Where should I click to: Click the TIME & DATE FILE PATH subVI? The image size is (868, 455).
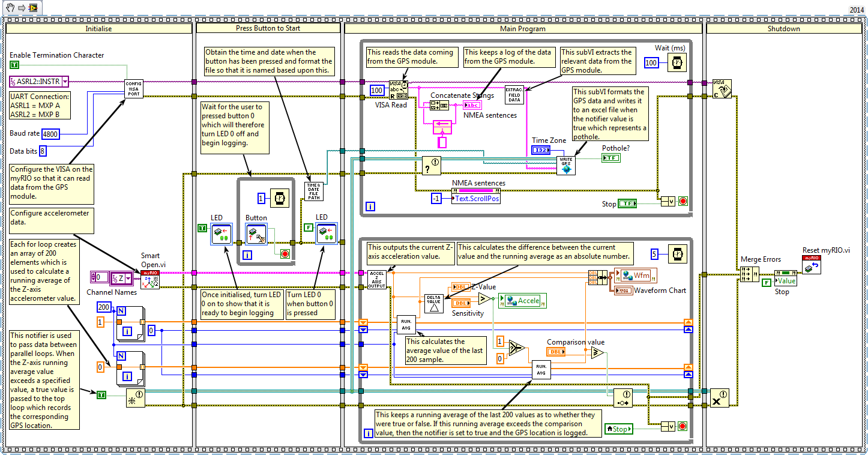click(x=315, y=191)
